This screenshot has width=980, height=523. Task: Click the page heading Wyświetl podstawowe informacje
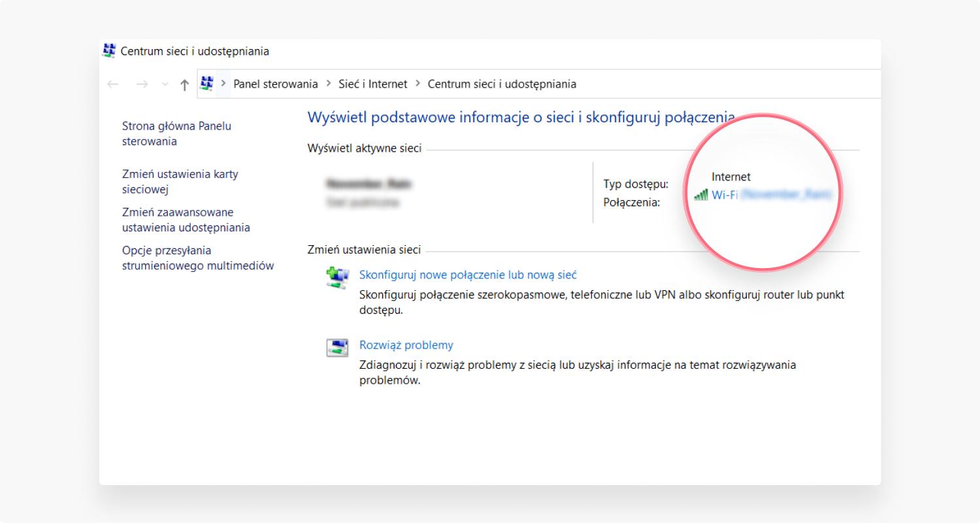521,118
